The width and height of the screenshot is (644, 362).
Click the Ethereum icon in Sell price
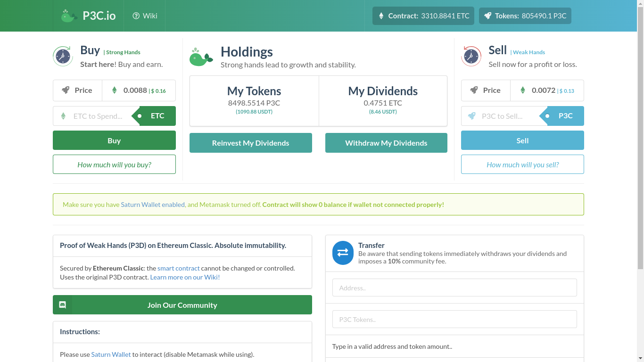522,90
